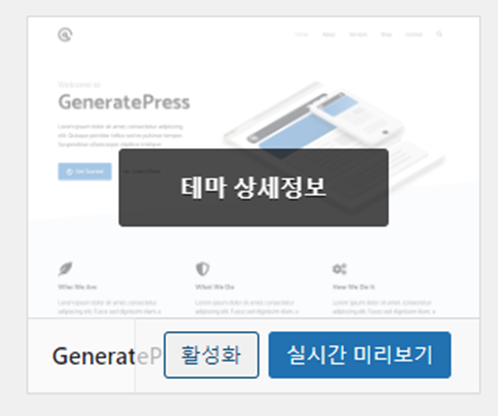The image size is (498, 416).
Task: Click the Contact item in preview navigation
Action: [x=414, y=34]
